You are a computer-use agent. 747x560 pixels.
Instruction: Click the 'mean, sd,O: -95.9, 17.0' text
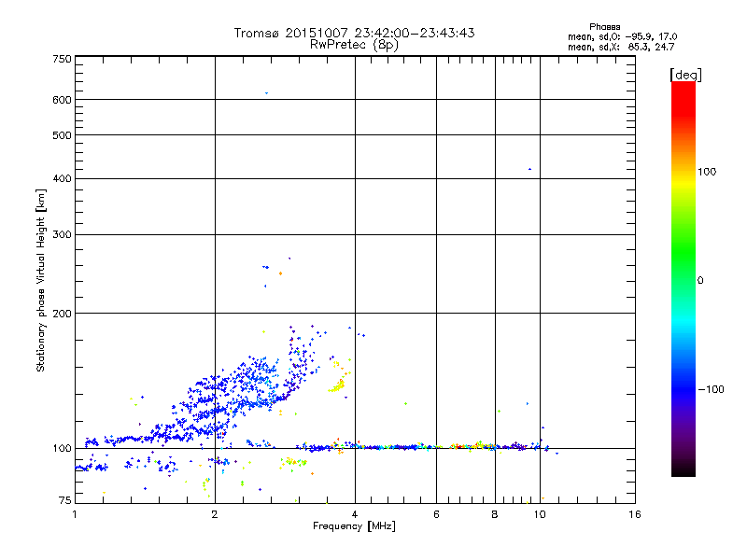[x=622, y=36]
